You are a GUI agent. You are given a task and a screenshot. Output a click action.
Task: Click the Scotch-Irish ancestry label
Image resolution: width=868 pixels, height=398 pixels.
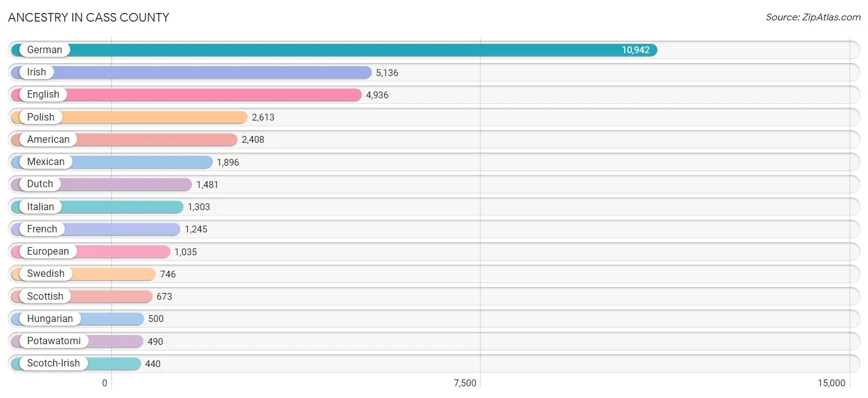point(54,363)
